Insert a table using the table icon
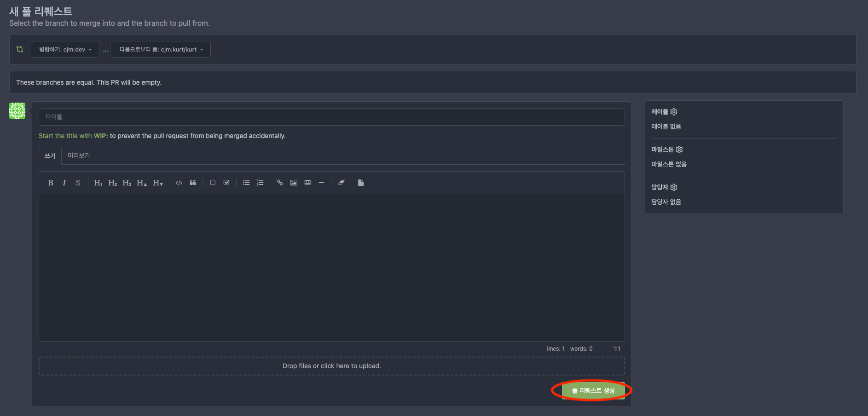This screenshot has height=416, width=868. 307,183
